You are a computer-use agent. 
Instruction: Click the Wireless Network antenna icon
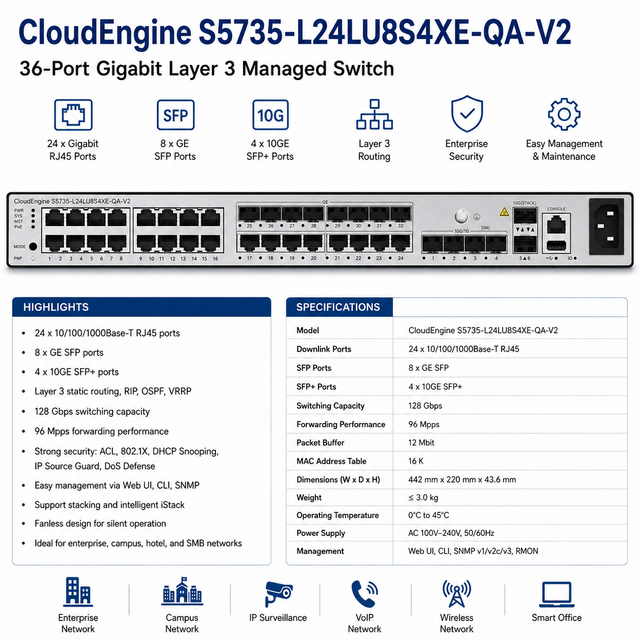(x=456, y=593)
